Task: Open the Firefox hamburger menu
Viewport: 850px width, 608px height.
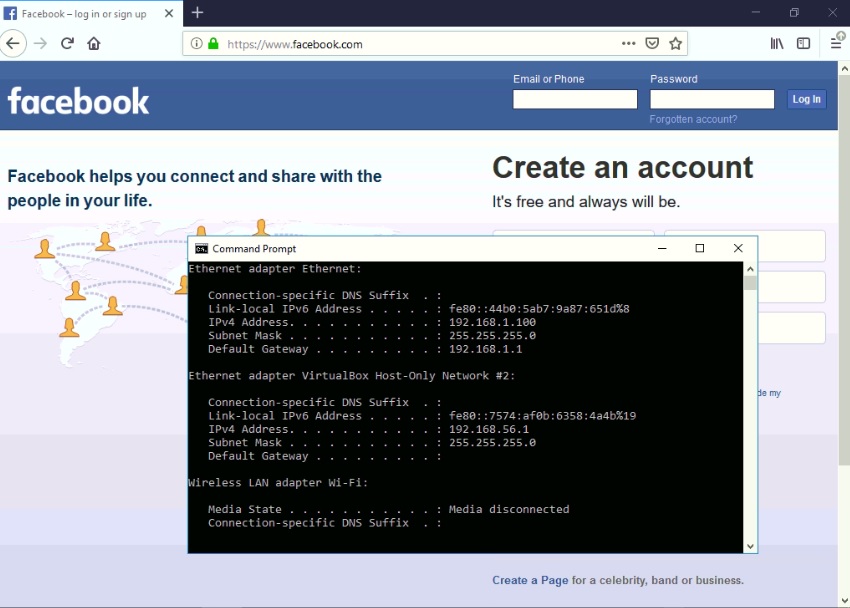Action: tap(836, 43)
